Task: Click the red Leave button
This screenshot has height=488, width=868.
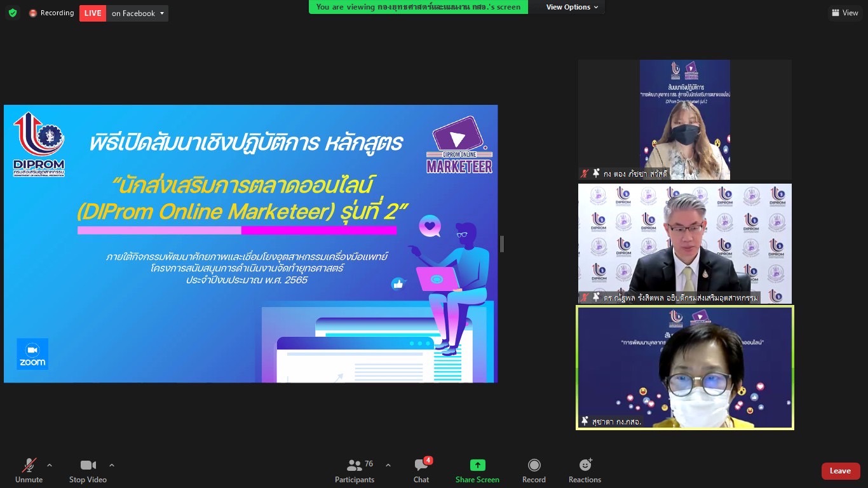Action: point(841,471)
